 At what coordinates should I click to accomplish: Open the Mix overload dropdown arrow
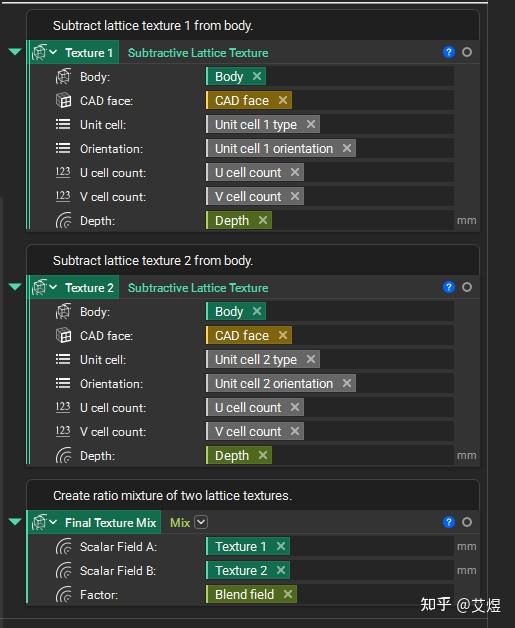point(201,522)
